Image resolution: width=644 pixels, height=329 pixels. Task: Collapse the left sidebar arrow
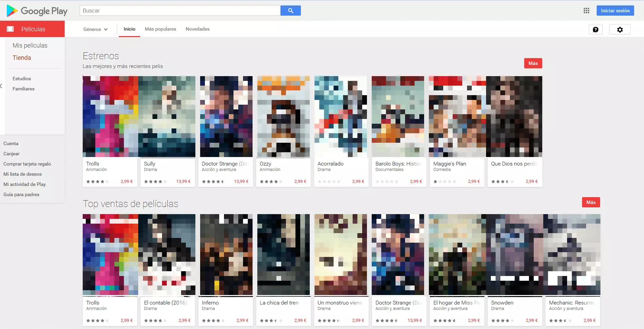pos(1,86)
